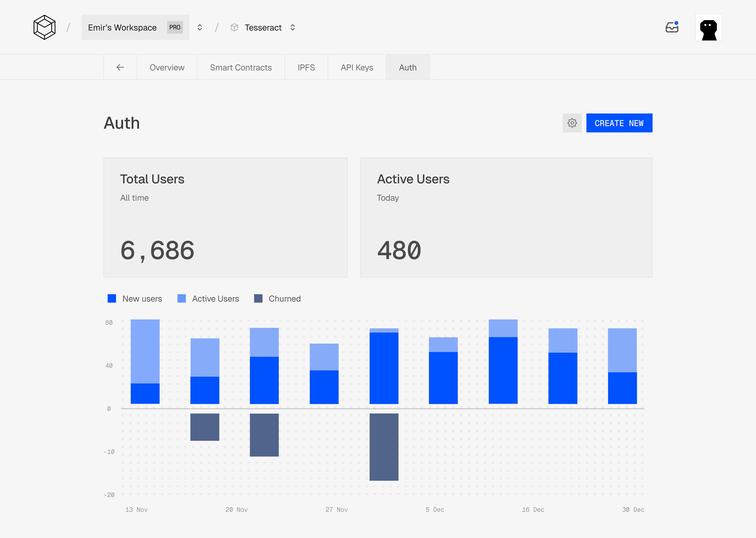The image size is (756, 538).
Task: Expand the workspace switcher chevrons
Action: pyautogui.click(x=200, y=27)
